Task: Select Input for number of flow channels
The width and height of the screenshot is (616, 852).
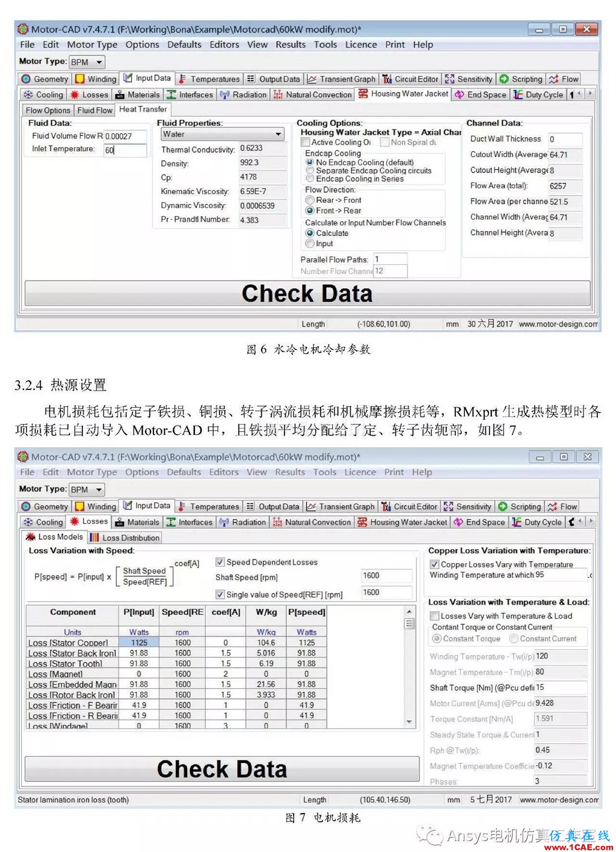Action: [x=310, y=244]
